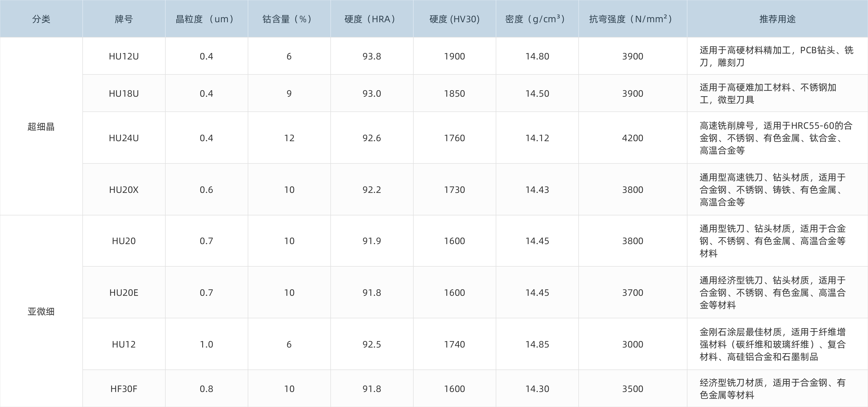Select the HF30F grade cell

coord(124,389)
